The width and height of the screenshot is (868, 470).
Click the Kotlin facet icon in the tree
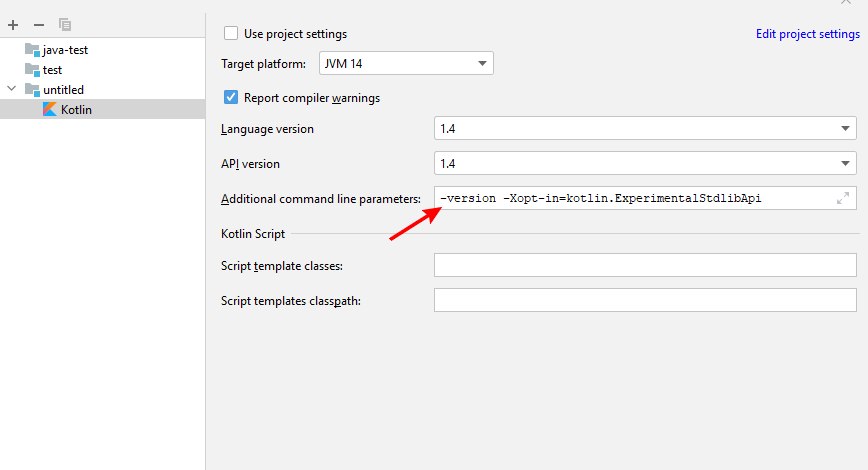click(x=50, y=110)
